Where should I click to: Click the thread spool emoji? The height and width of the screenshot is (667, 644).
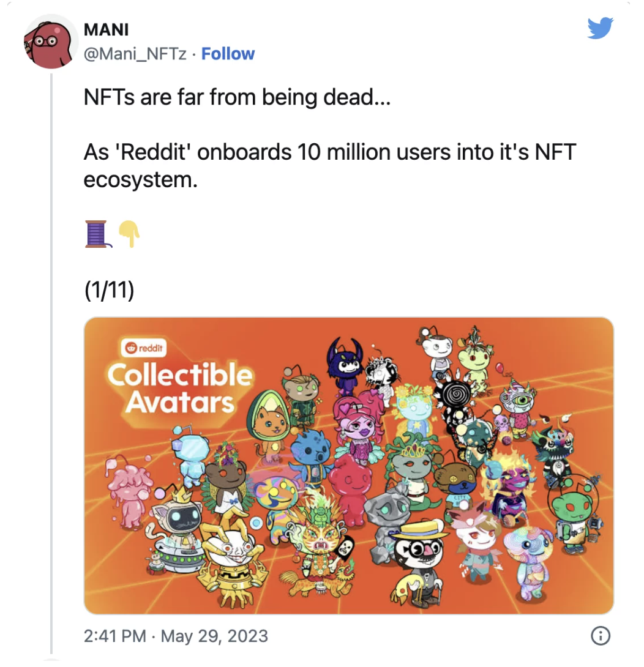point(97,234)
